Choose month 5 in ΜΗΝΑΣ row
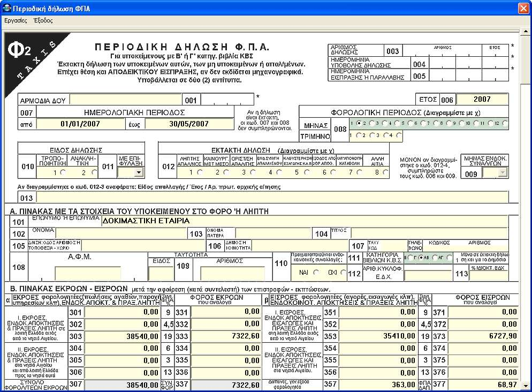This screenshot has height=392, width=532. [411, 123]
